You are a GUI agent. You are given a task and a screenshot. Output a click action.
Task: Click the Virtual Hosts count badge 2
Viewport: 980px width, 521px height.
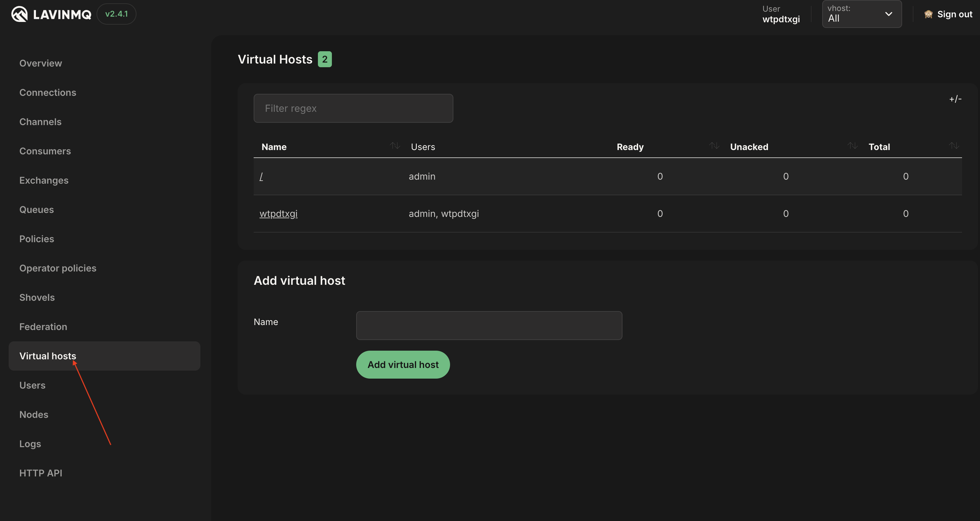pyautogui.click(x=325, y=59)
